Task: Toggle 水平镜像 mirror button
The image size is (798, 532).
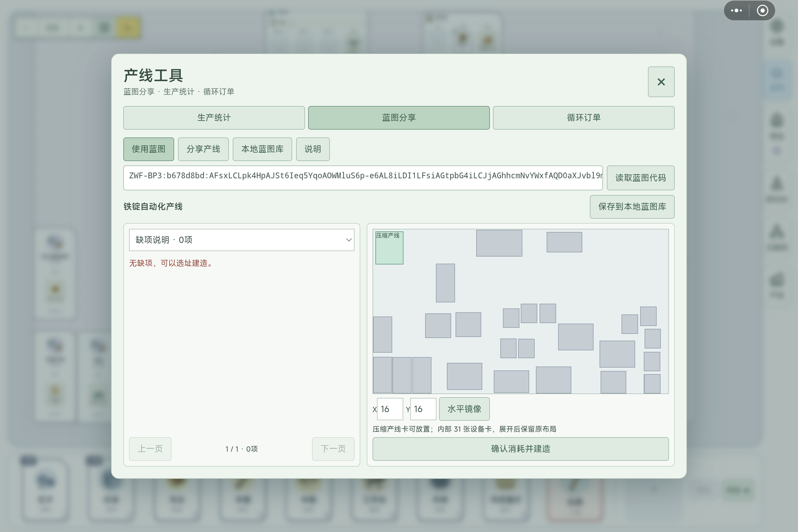Action: [464, 409]
